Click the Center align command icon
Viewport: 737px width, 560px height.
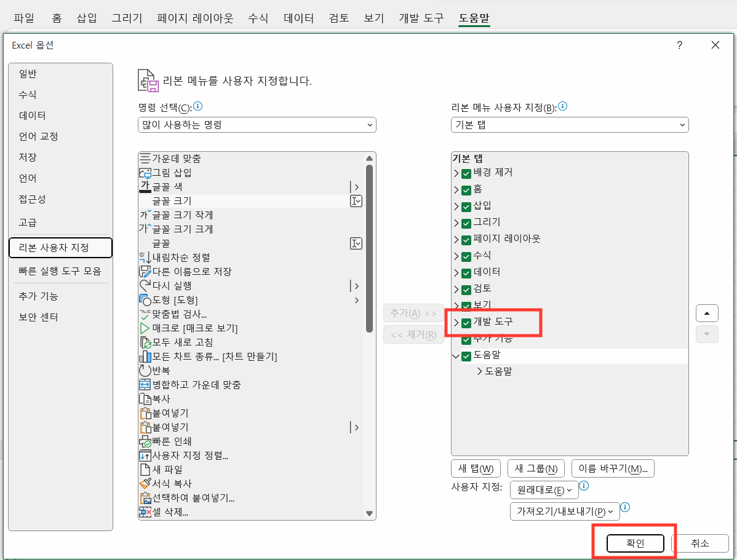click(x=145, y=159)
